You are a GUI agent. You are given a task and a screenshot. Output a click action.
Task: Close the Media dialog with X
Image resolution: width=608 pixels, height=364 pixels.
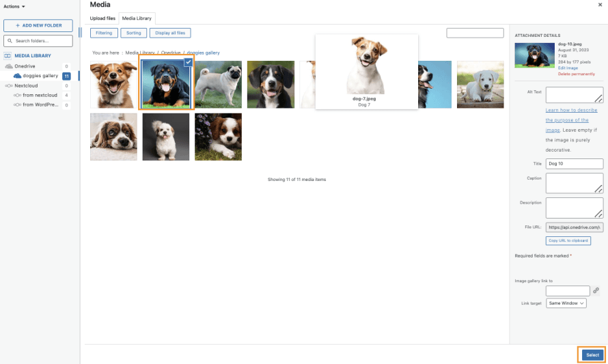600,5
